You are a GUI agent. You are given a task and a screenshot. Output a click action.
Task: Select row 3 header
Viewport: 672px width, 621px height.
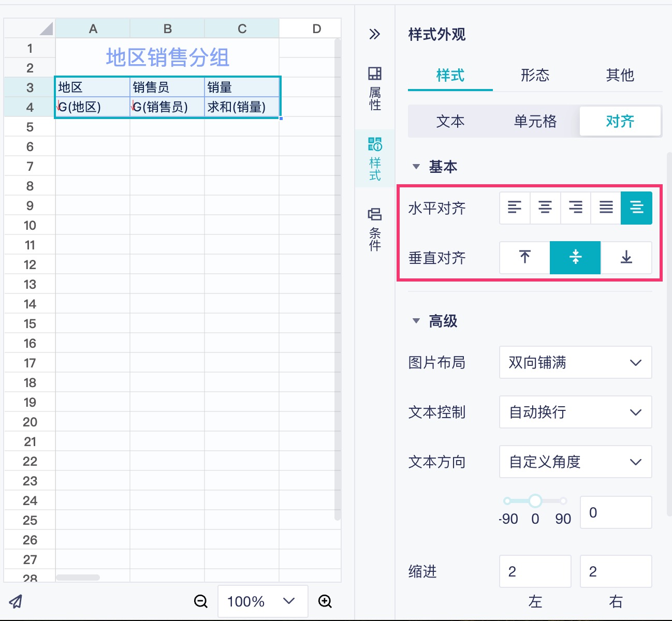pos(30,87)
